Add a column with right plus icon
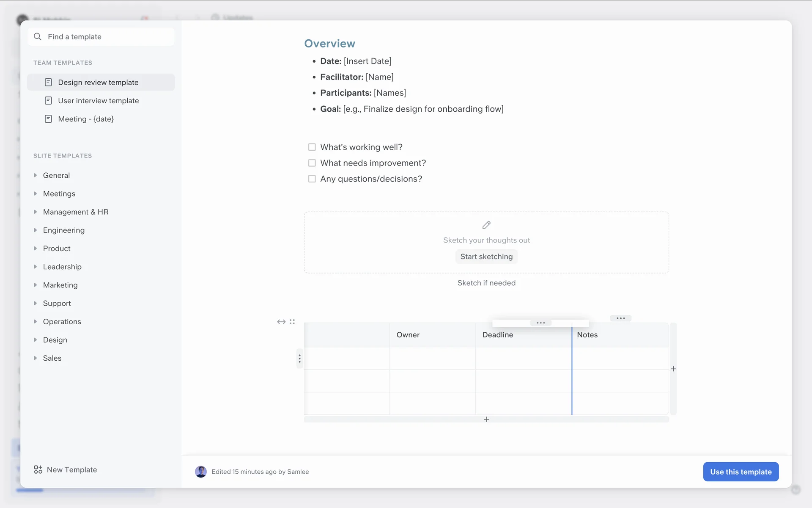The width and height of the screenshot is (812, 508). pyautogui.click(x=673, y=369)
